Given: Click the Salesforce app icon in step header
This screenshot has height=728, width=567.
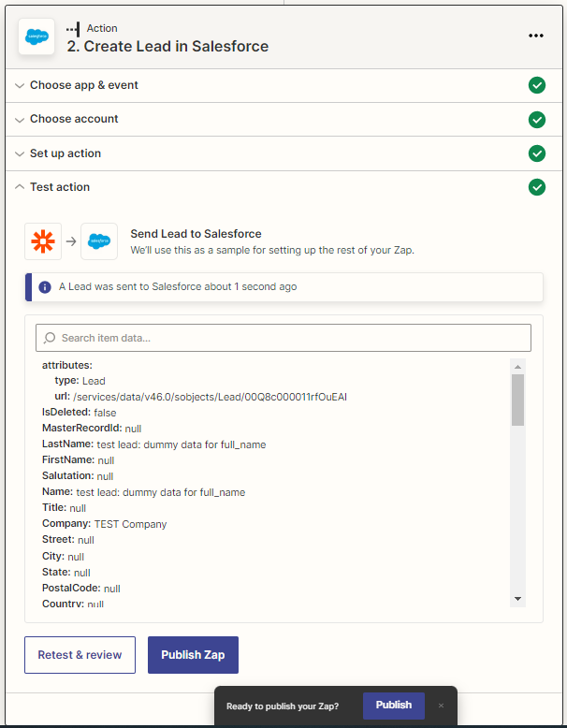Looking at the screenshot, I should point(36,36).
